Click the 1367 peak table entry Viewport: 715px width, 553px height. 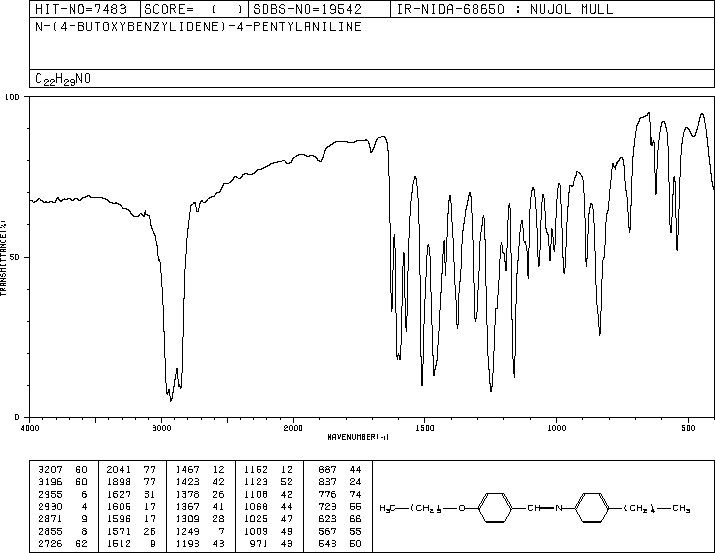[187, 506]
